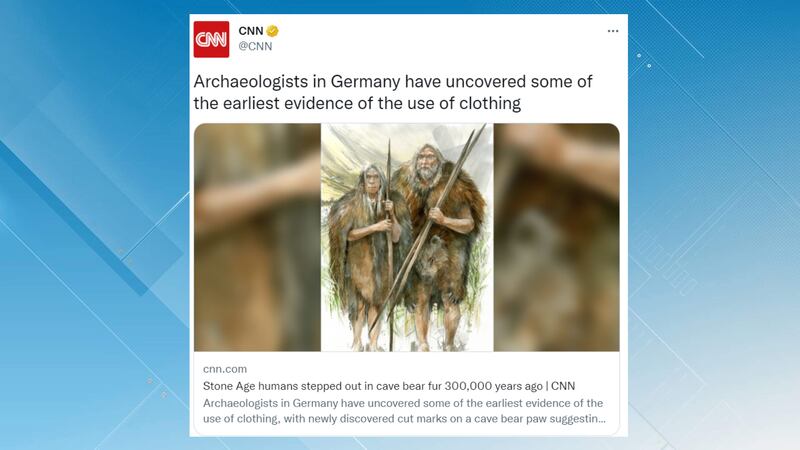Viewport: 800px width, 450px height.
Task: Click the link description about cave bear paw
Action: coord(404,411)
